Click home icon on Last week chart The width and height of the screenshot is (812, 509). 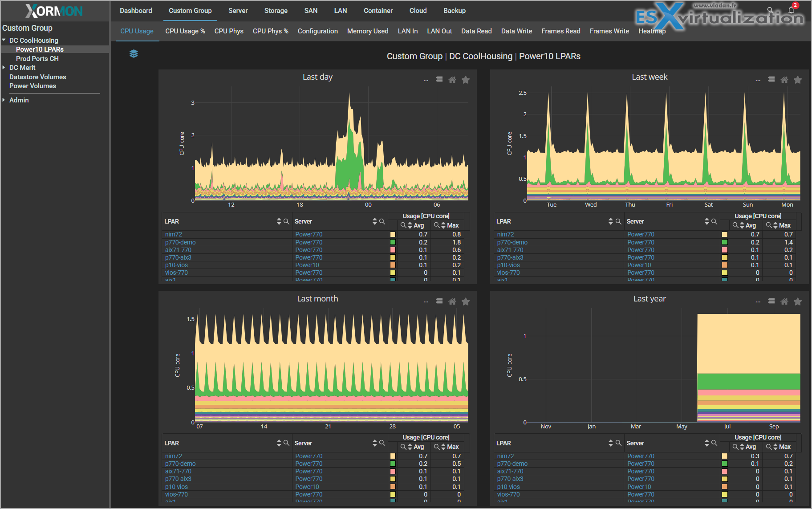point(784,80)
